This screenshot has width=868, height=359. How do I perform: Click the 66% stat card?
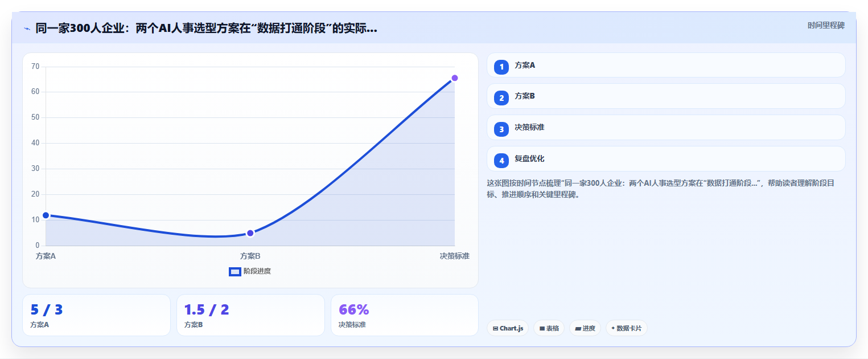[405, 315]
